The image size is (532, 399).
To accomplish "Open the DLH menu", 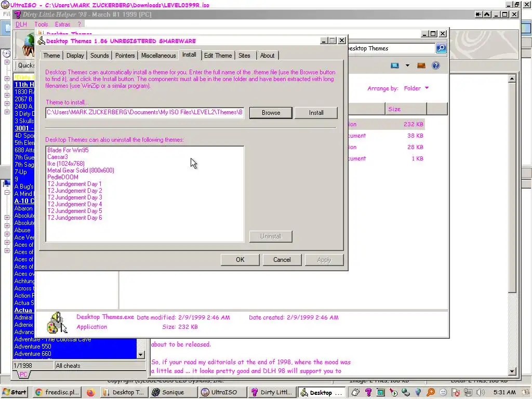I will point(21,24).
